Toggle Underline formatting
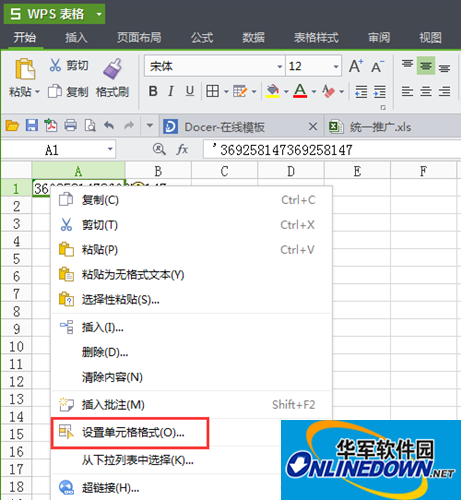The image size is (461, 500). point(190,91)
